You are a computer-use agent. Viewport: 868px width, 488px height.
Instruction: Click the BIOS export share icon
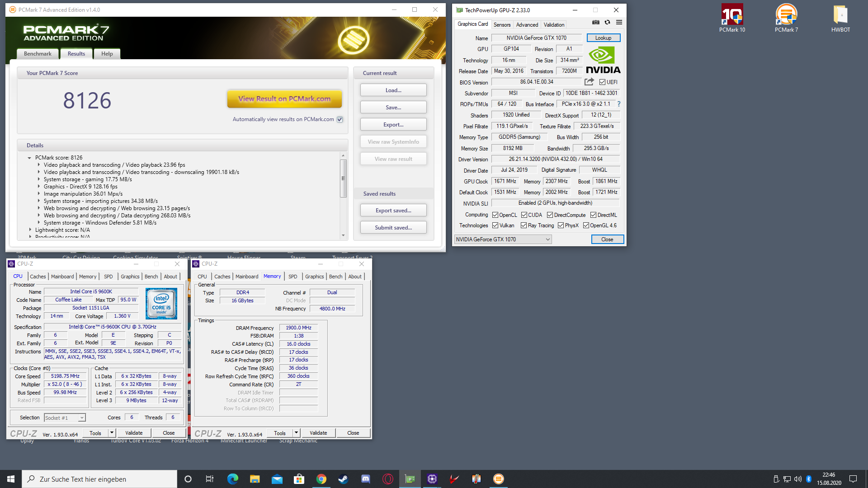point(589,82)
